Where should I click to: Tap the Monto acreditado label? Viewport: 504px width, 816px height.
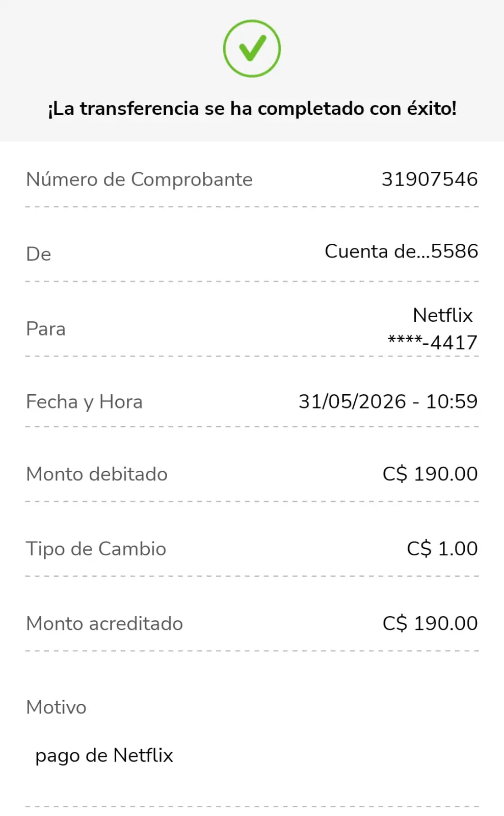coord(104,624)
